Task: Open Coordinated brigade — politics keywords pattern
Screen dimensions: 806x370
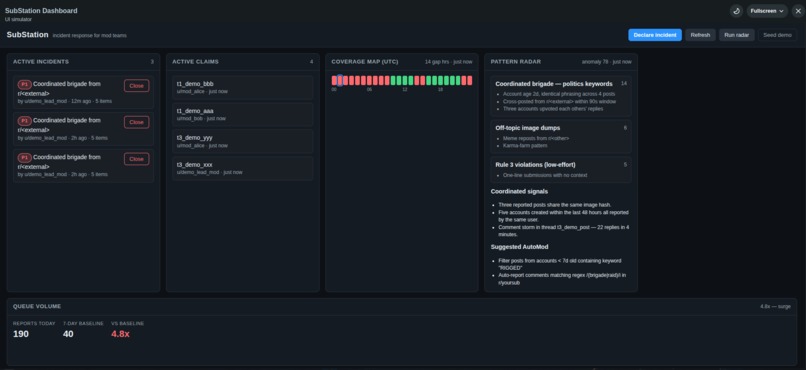Action: click(x=561, y=96)
